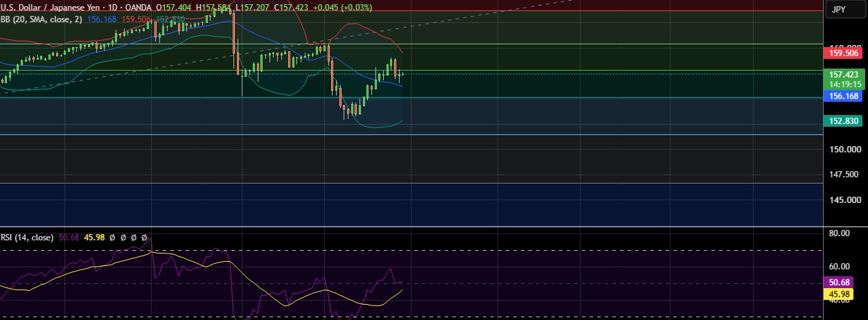Screen dimensions: 868x320
Task: Select the 1D interval label in the chart legend
Action: coord(112,7)
